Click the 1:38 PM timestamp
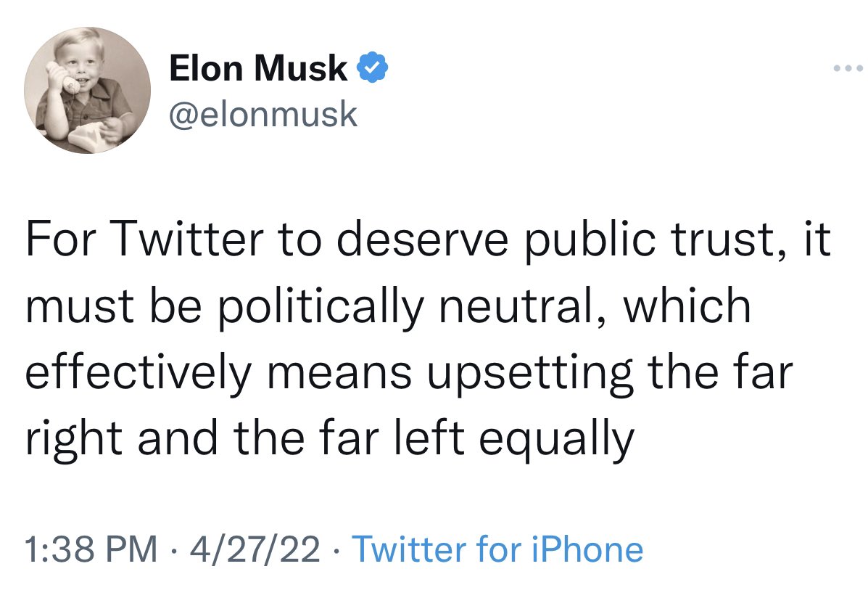 (x=91, y=549)
